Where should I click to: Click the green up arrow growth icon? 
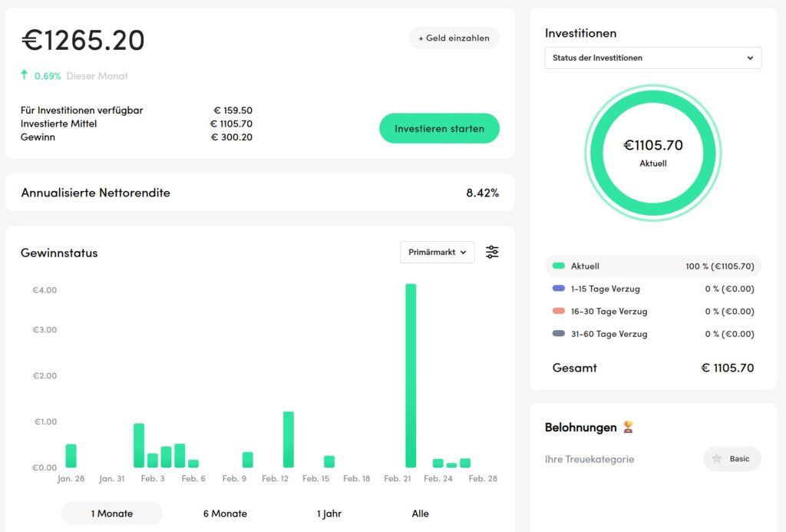(25, 75)
